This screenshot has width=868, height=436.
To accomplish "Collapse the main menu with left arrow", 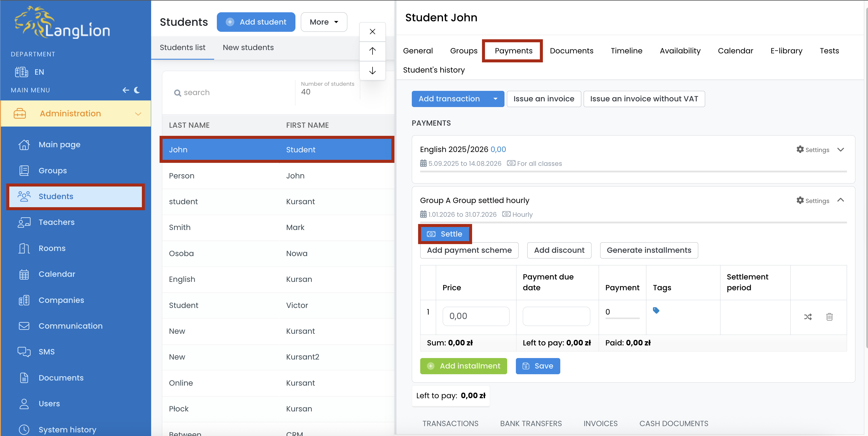I will 125,90.
